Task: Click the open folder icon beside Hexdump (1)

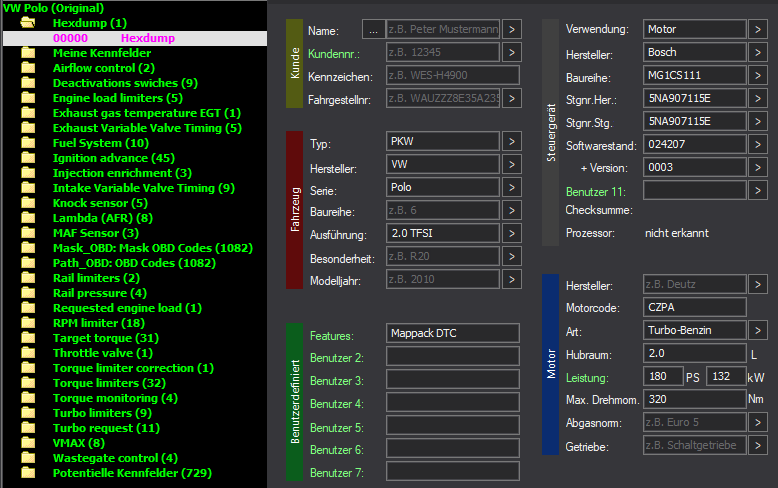Action: point(28,23)
